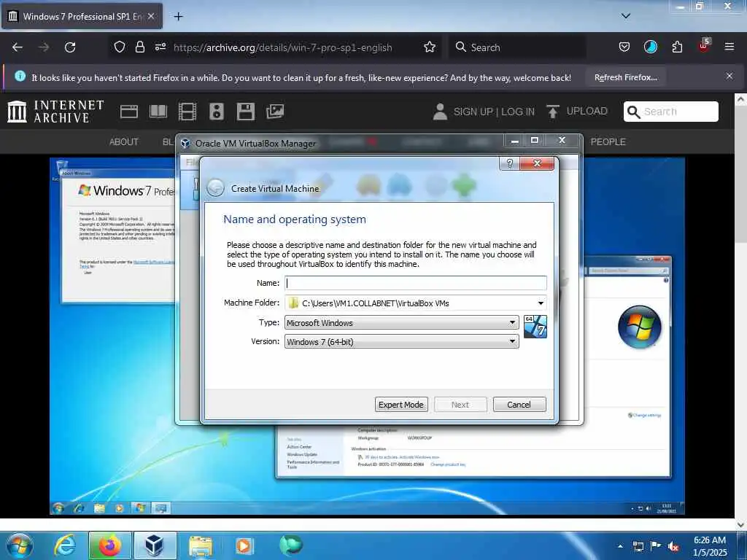Open the ABOUT menu item
The width and height of the screenshot is (747, 560).
[124, 142]
